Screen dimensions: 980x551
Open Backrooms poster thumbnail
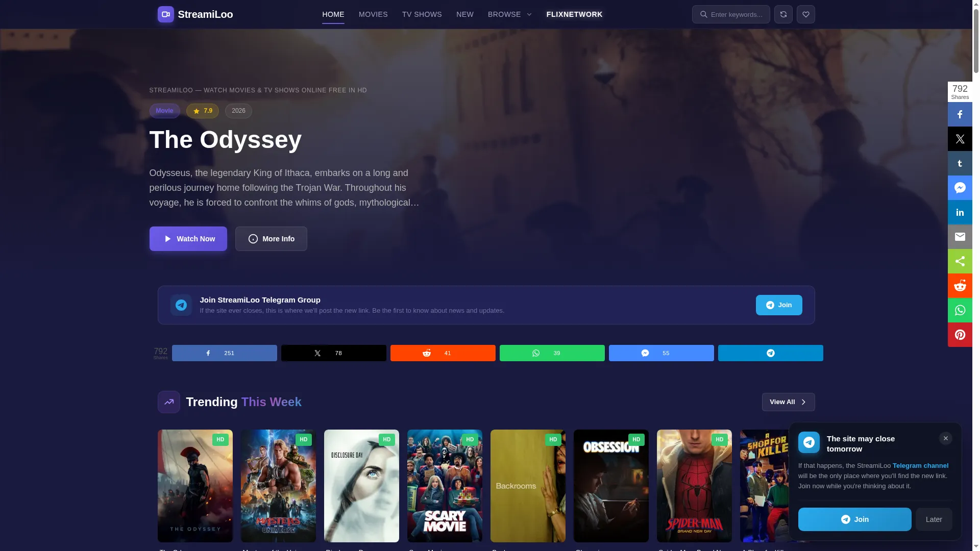528,486
